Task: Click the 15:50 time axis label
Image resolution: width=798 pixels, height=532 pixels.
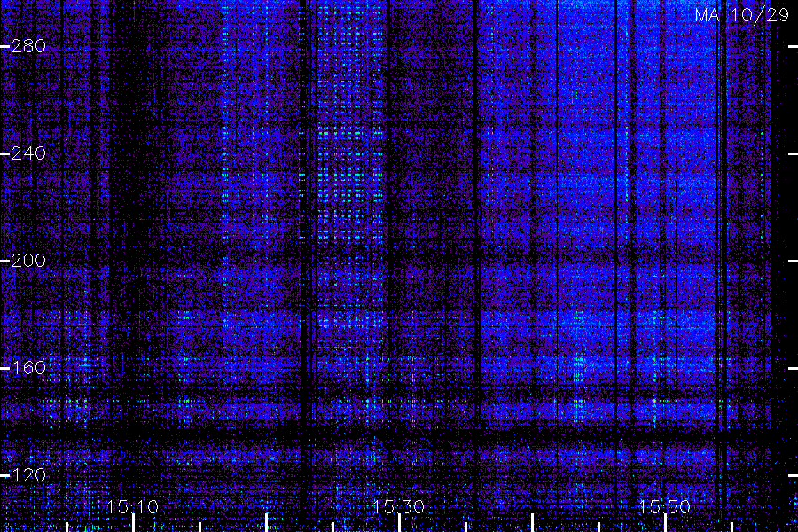Action: click(x=665, y=506)
